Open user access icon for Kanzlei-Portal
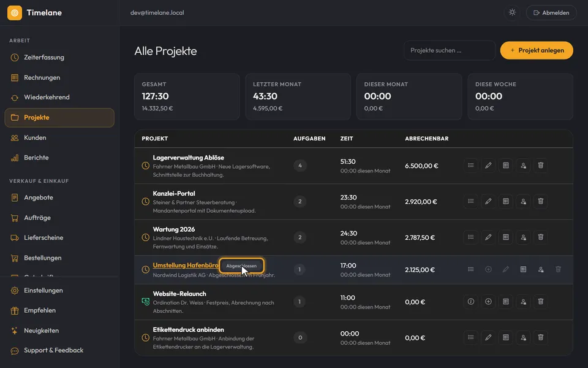This screenshot has width=588, height=368. click(523, 201)
